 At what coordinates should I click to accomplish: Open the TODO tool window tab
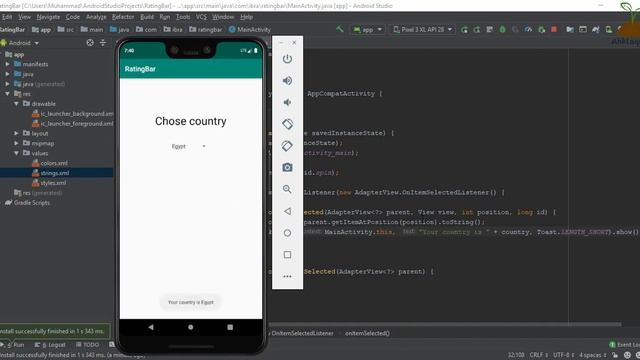tap(87, 344)
